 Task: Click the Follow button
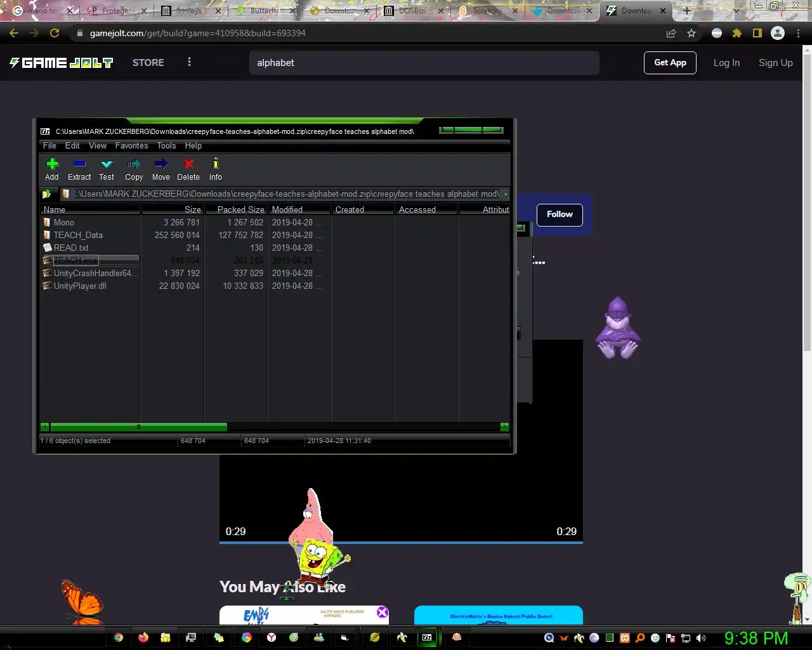(x=560, y=215)
